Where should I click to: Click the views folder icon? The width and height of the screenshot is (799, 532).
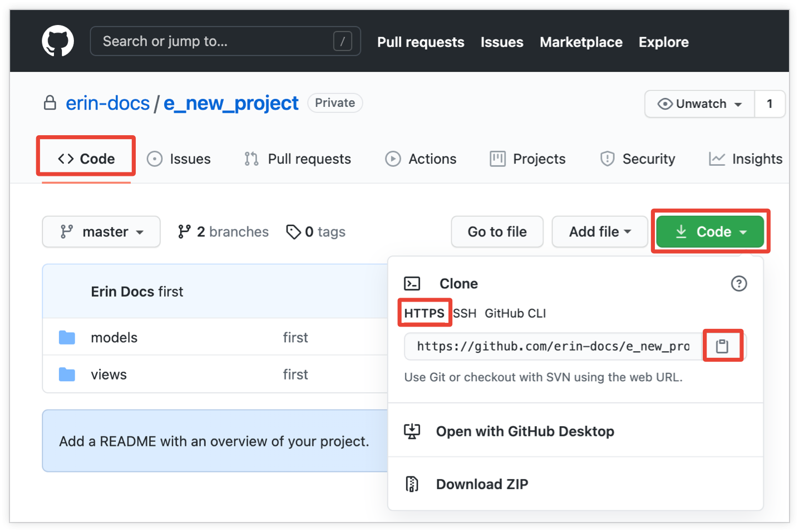[67, 375]
